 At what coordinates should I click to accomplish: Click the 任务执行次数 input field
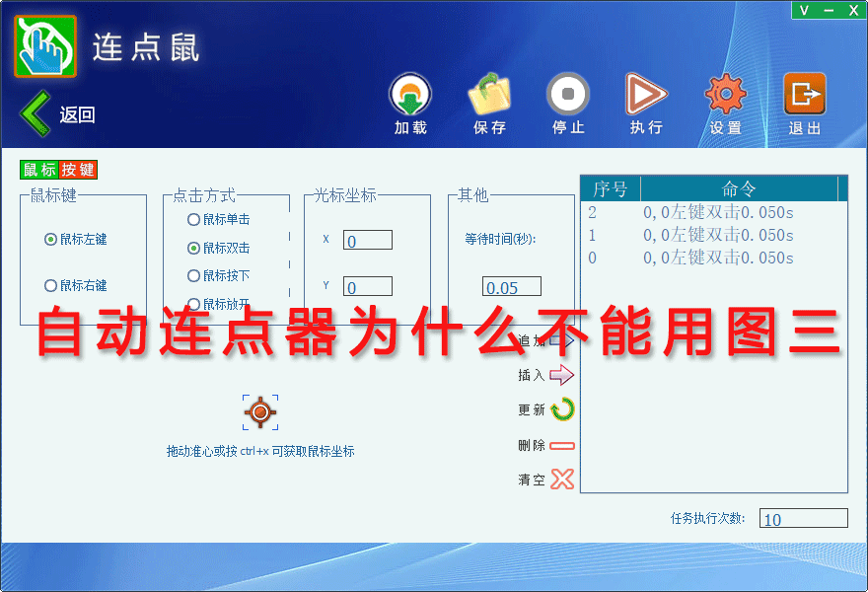pos(803,518)
